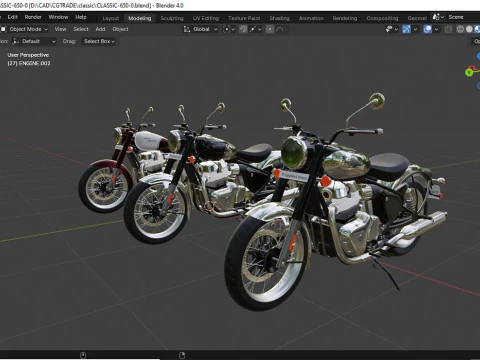Open the Default orientation dropdown
This screenshot has height=360, width=480.
(x=34, y=41)
